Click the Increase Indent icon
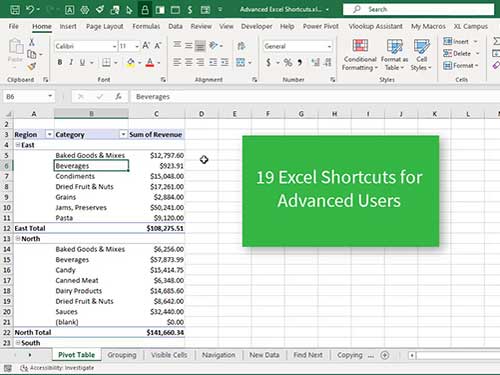 (x=225, y=62)
